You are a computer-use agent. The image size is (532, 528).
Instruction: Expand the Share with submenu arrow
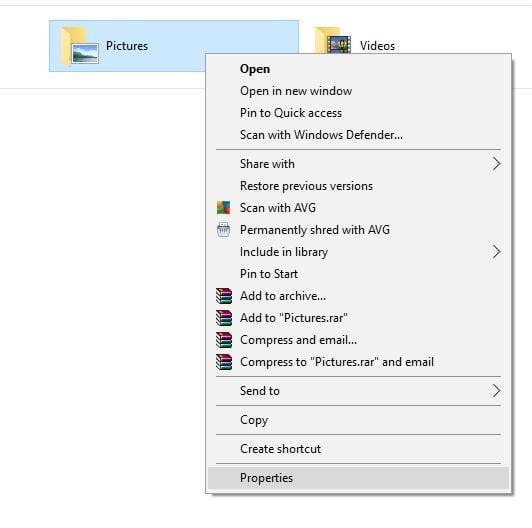coord(496,164)
